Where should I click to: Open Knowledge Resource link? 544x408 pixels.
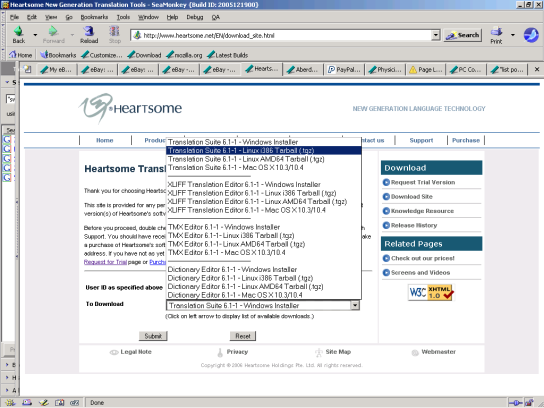tap(422, 211)
